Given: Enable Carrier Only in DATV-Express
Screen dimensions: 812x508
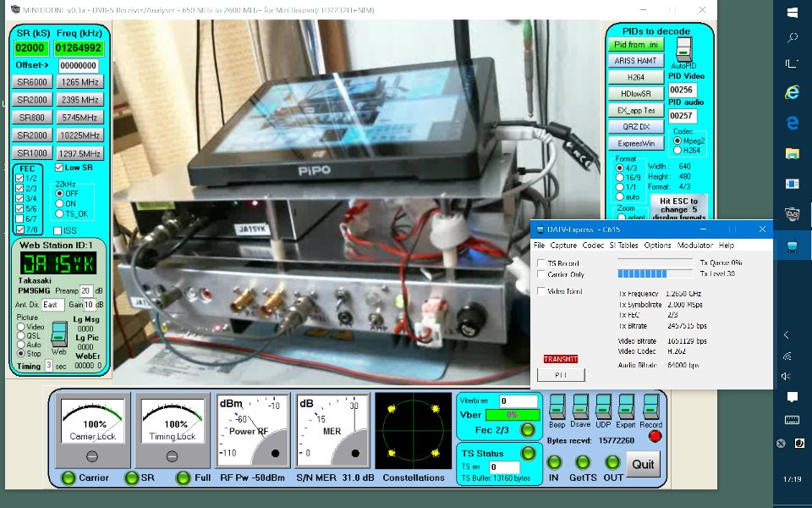Looking at the screenshot, I should [541, 274].
